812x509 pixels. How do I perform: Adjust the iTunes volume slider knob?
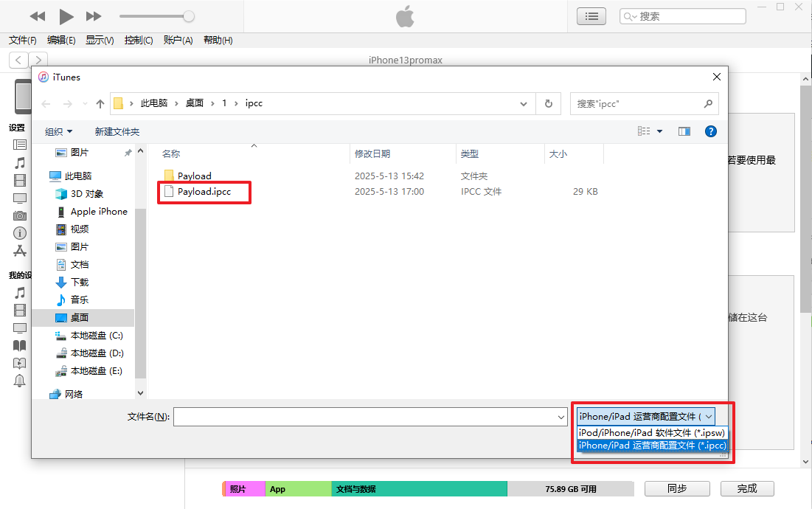(189, 16)
